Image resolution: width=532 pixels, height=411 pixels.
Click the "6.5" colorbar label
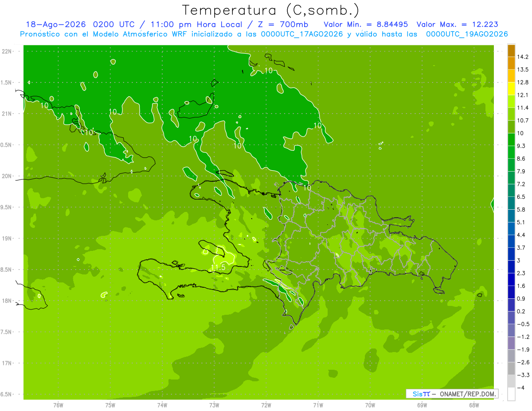(521, 197)
